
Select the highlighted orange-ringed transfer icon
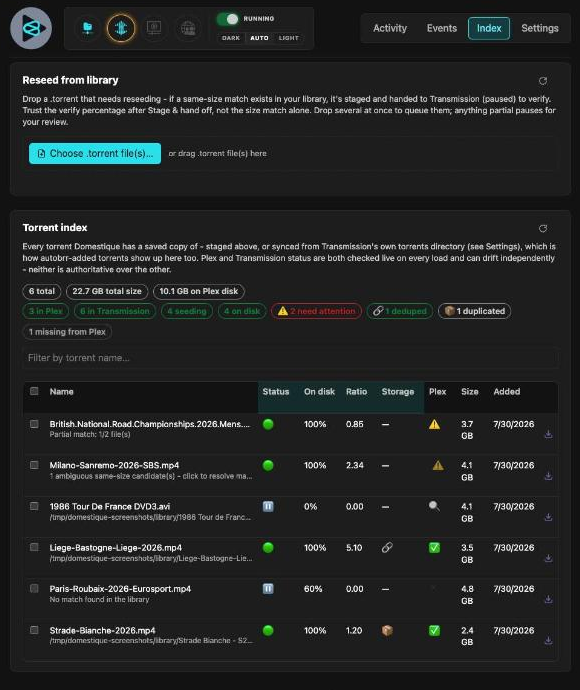point(121,28)
